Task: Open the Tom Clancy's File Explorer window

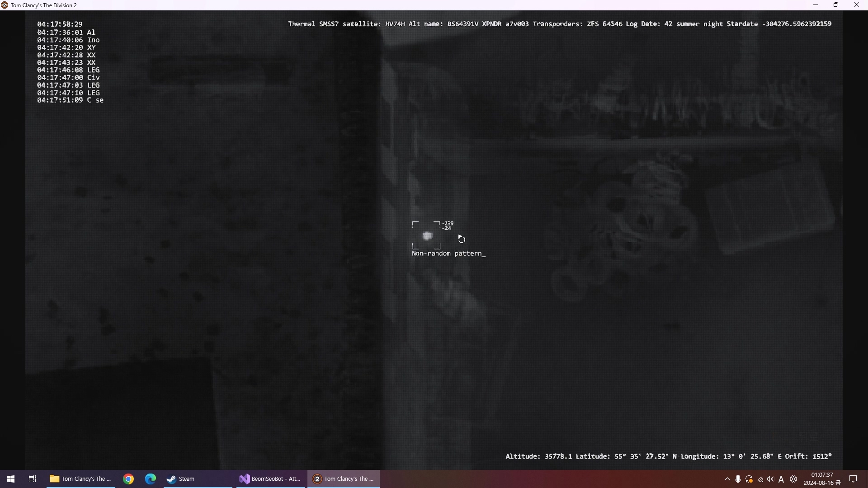Action: pyautogui.click(x=80, y=479)
